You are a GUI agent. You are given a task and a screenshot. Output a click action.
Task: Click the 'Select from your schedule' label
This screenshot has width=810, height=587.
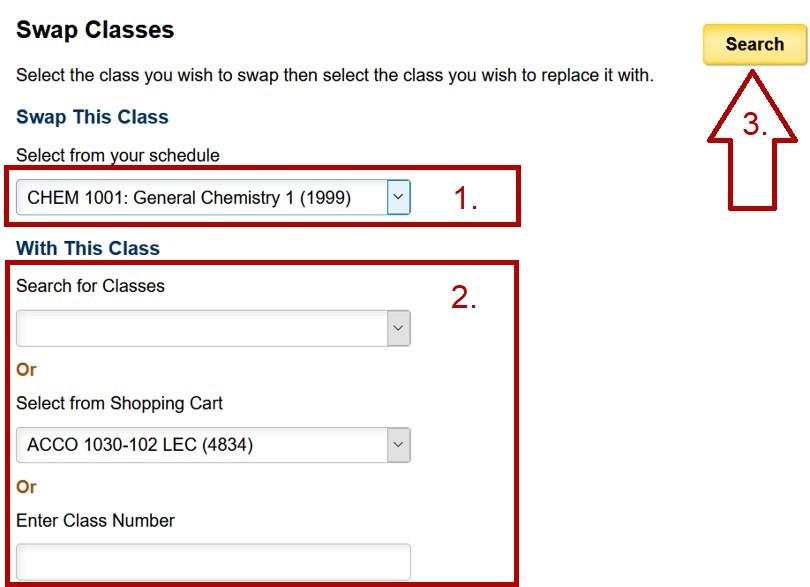118,155
